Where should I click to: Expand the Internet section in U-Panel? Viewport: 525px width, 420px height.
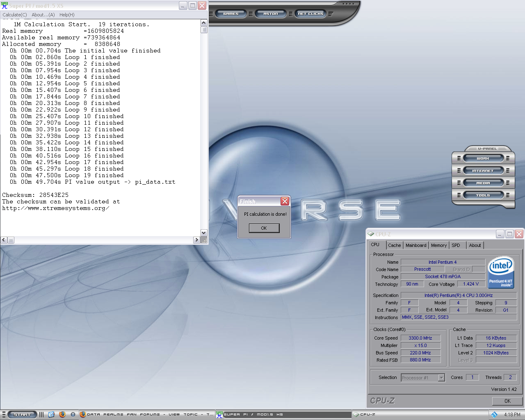tap(483, 171)
